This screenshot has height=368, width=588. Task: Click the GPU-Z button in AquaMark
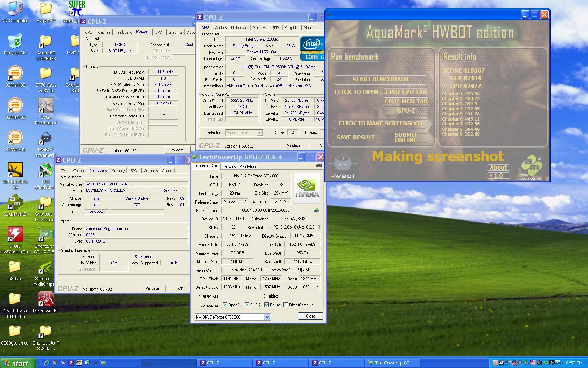(x=406, y=110)
